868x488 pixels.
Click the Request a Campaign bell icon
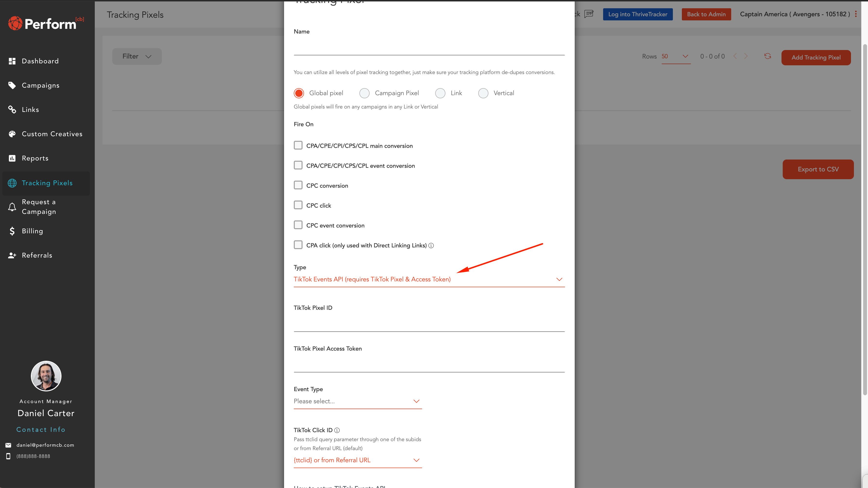point(12,207)
